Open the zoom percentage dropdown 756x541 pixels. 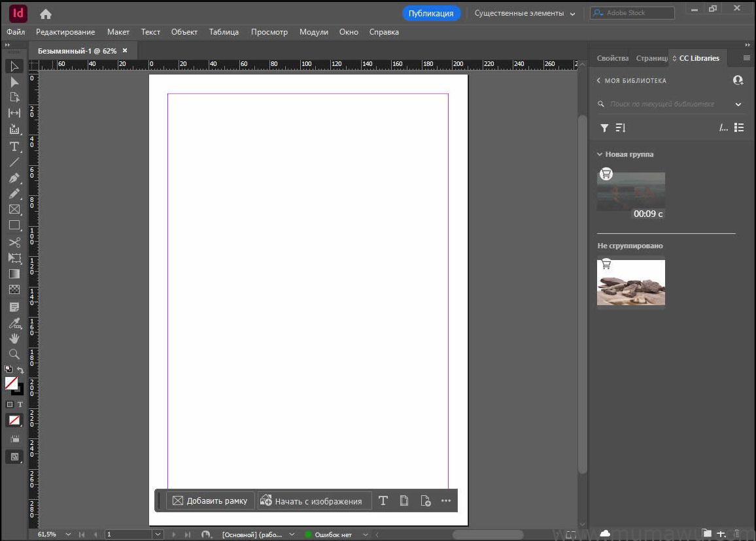[x=67, y=534]
